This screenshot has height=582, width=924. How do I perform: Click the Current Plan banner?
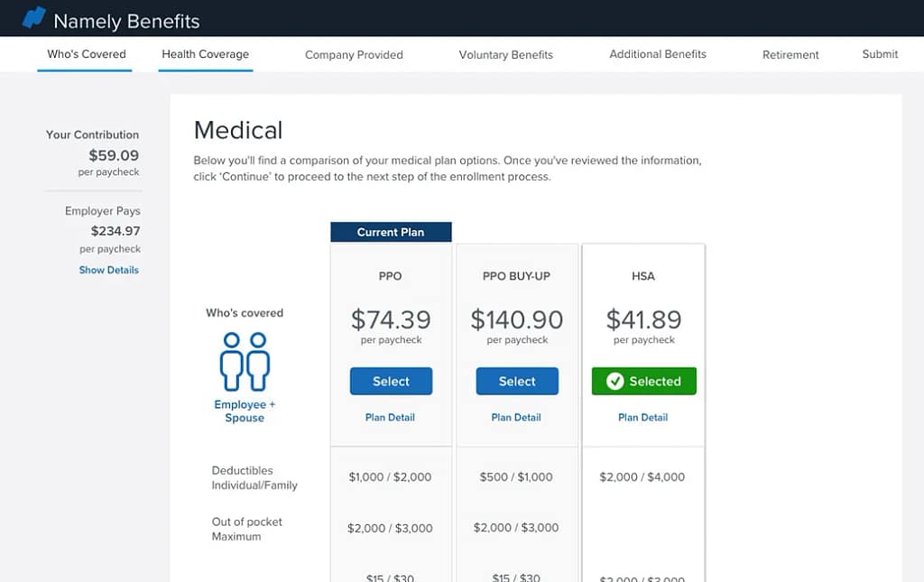391,232
